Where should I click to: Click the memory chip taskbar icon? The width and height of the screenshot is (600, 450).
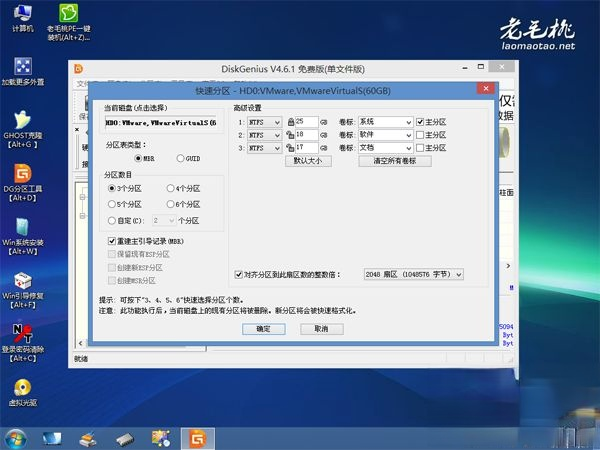125,439
